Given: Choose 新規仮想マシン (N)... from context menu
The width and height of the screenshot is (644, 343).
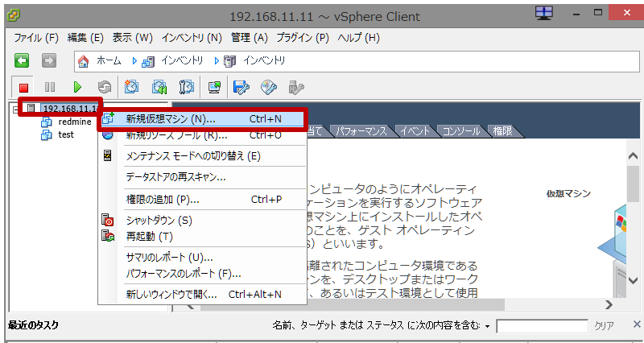Looking at the screenshot, I should (x=202, y=119).
